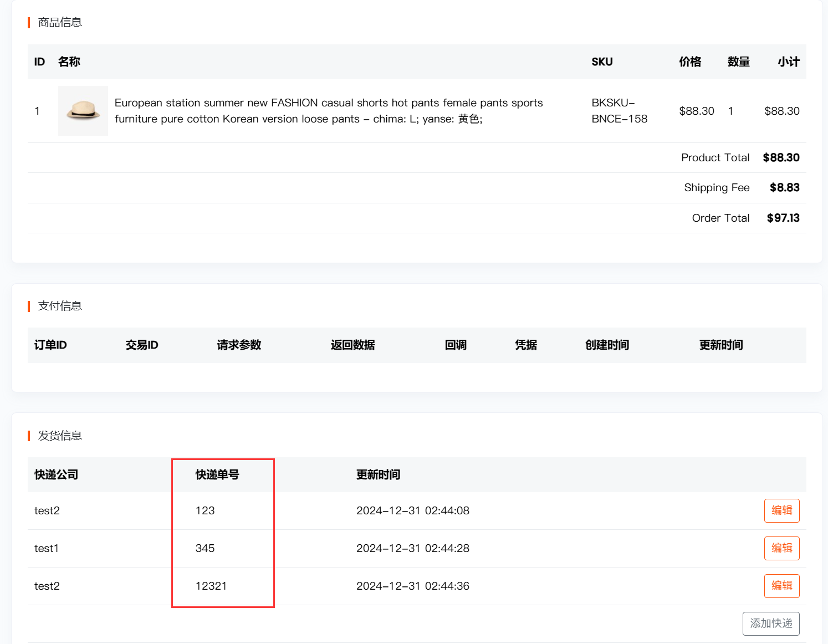The width and height of the screenshot is (828, 644).
Task: Click the hat product thumbnail image
Action: (x=83, y=111)
